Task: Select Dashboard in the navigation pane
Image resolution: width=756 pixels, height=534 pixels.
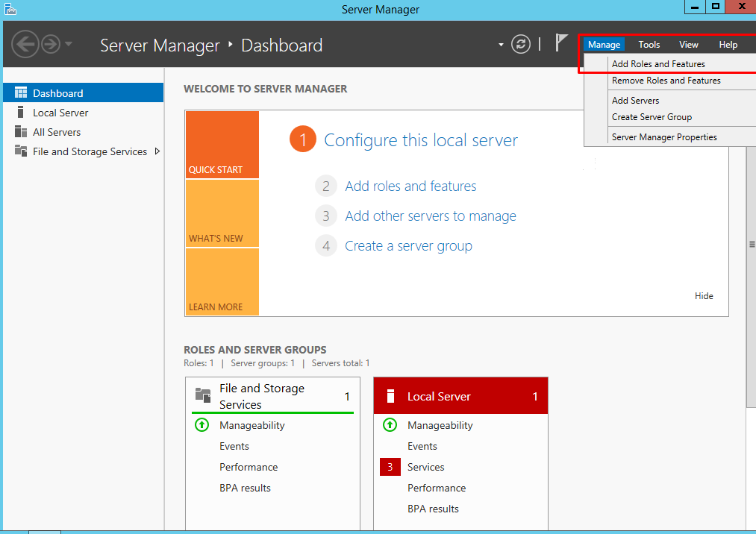Action: pyautogui.click(x=84, y=92)
